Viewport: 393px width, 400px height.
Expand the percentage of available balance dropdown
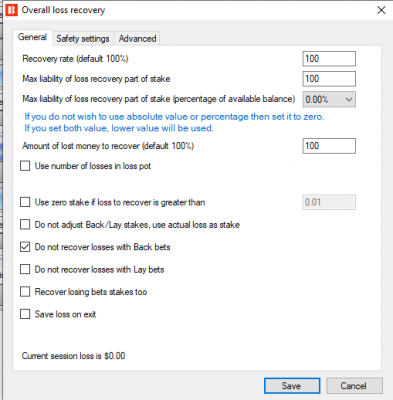349,99
